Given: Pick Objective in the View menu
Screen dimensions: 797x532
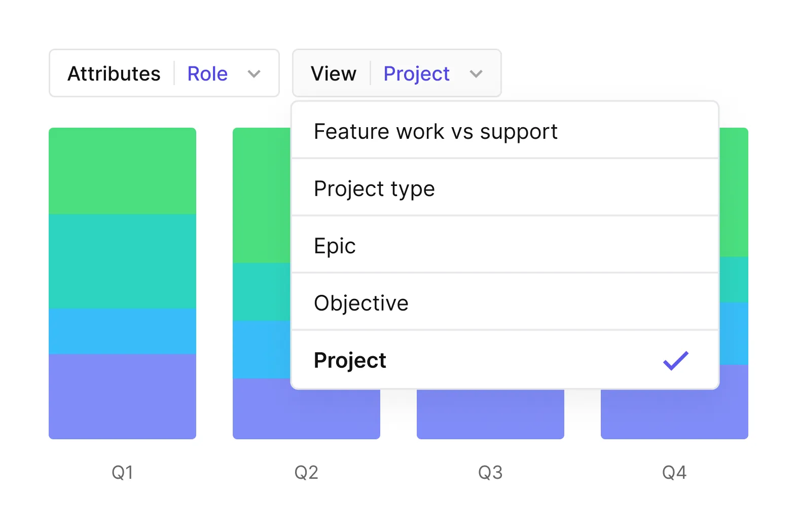Looking at the screenshot, I should tap(361, 303).
